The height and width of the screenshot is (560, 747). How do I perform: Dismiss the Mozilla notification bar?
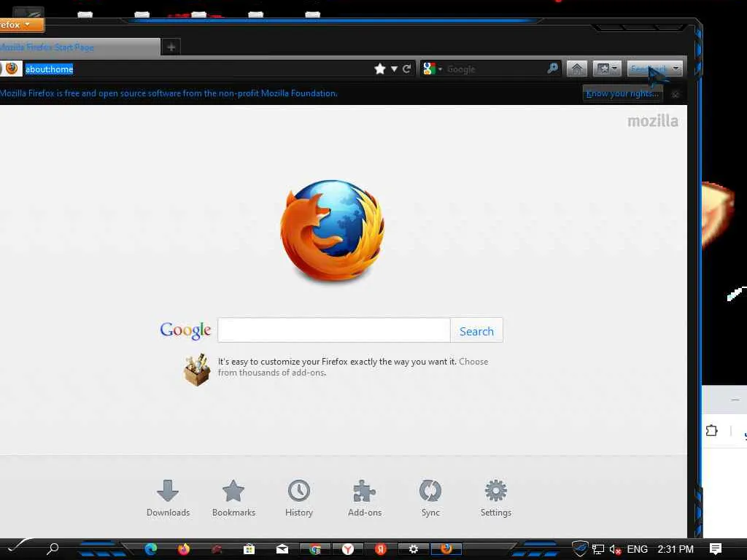[x=675, y=94]
